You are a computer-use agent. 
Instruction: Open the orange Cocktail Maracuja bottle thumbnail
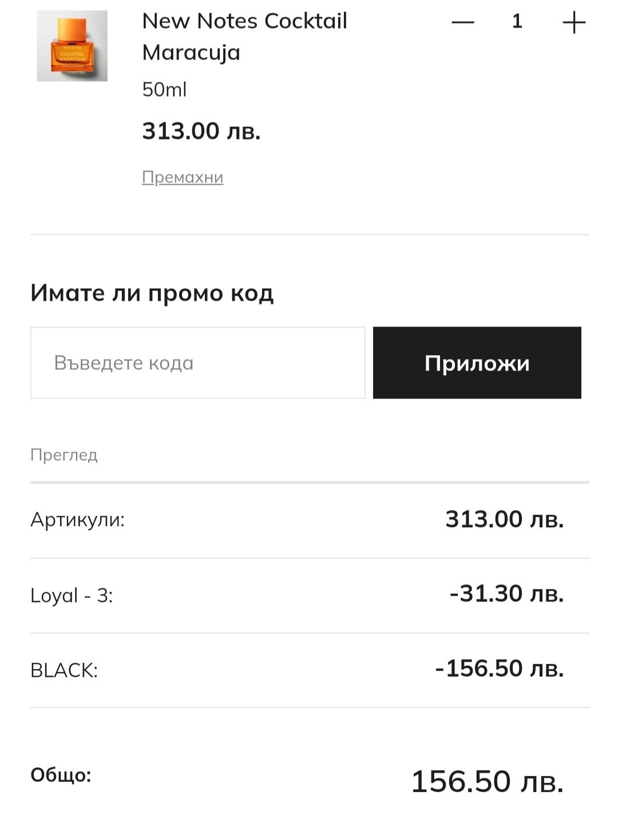coord(72,46)
